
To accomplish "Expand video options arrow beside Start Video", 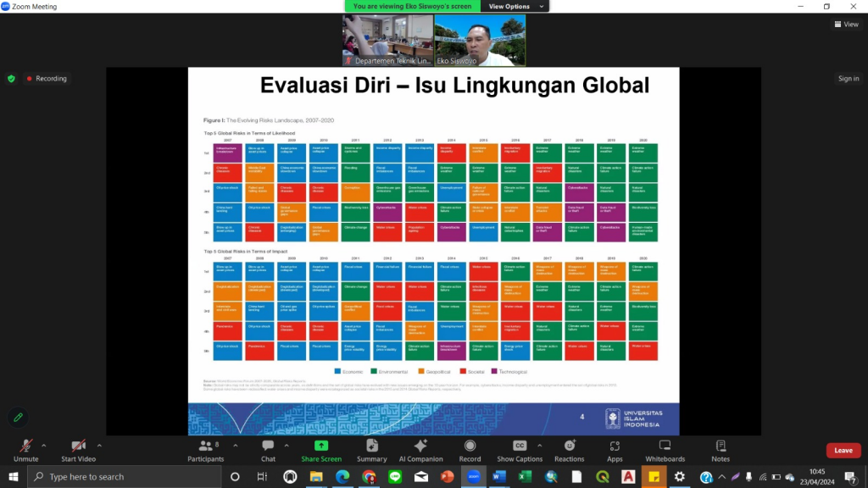I will click(x=99, y=444).
